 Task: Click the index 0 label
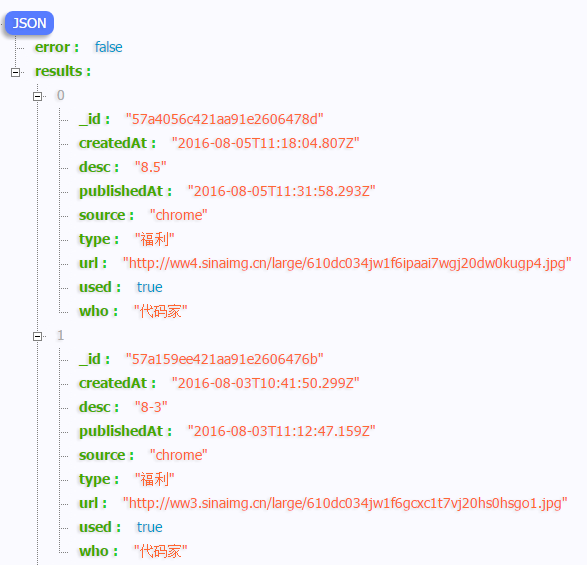pos(61,95)
